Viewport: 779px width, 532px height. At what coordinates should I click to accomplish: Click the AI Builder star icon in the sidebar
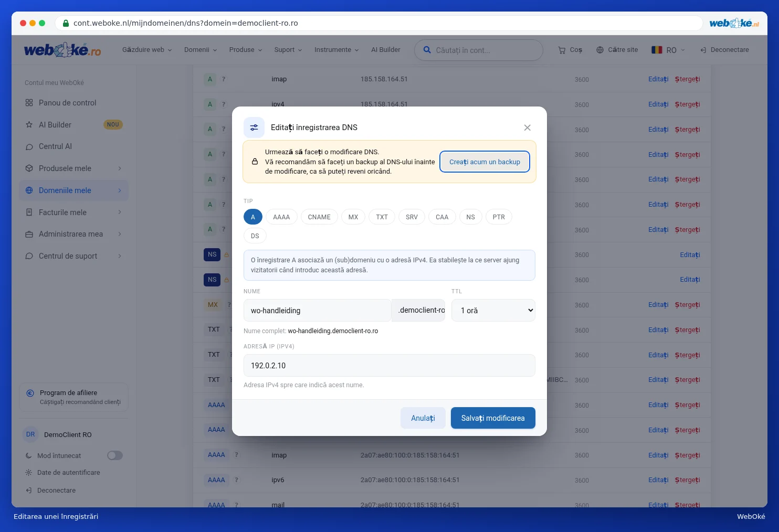[x=29, y=125]
